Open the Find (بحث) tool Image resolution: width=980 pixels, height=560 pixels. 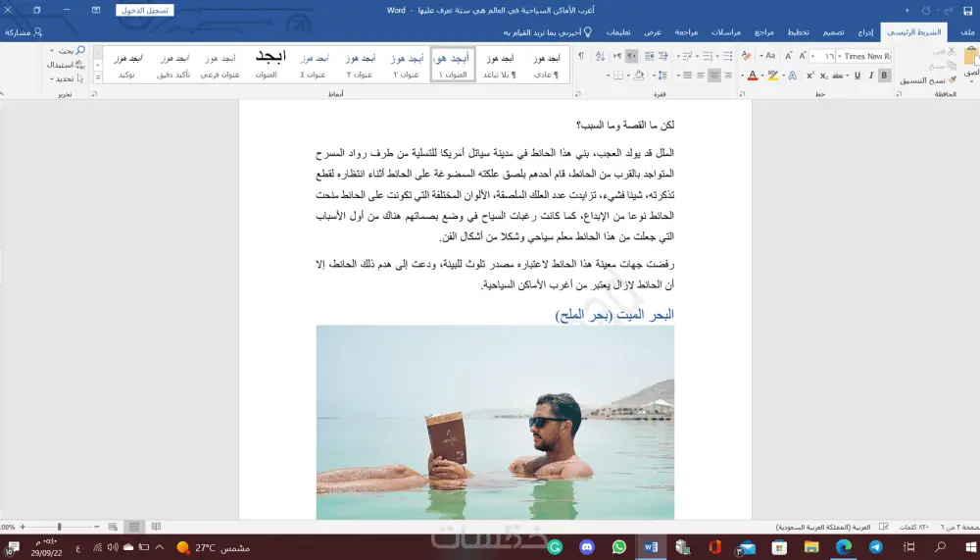point(68,50)
